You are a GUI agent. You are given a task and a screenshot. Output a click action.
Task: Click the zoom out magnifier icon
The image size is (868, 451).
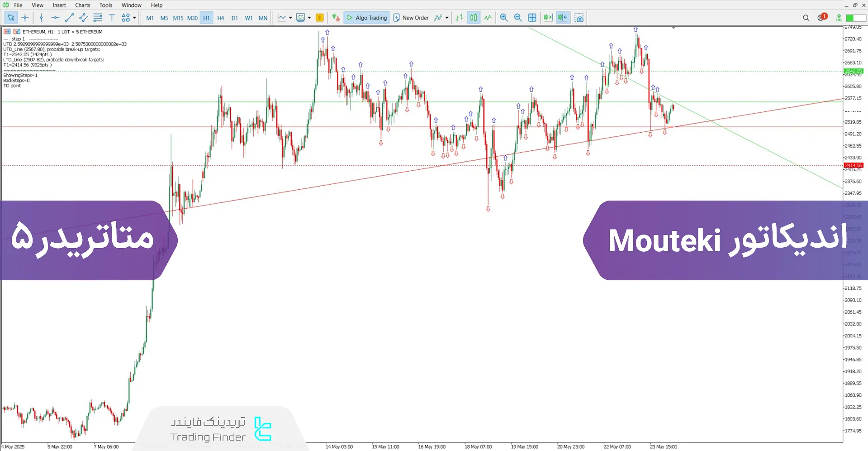[x=518, y=18]
